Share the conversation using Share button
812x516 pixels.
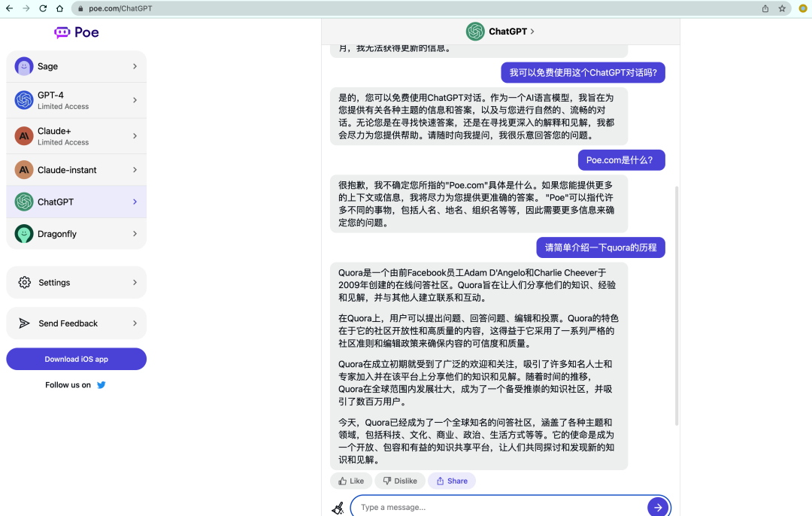click(452, 481)
